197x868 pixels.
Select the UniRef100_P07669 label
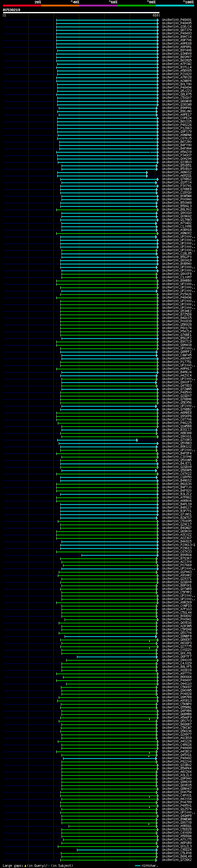tap(177, 565)
